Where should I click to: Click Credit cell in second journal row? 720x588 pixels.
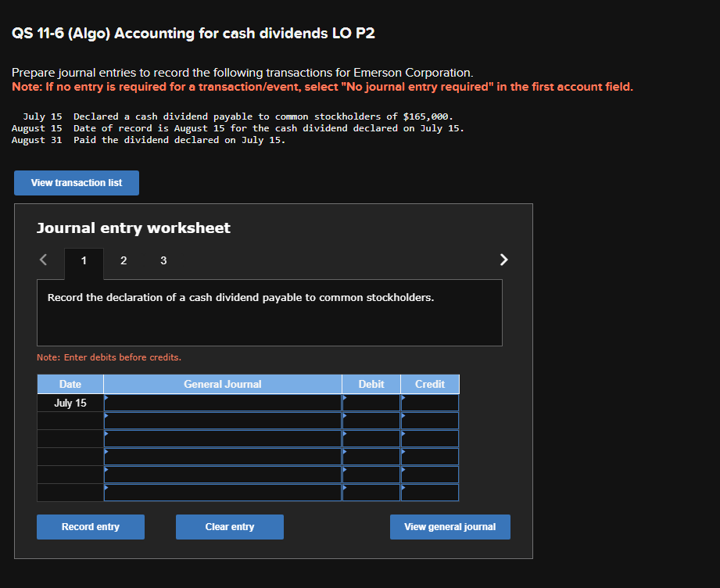click(x=430, y=421)
